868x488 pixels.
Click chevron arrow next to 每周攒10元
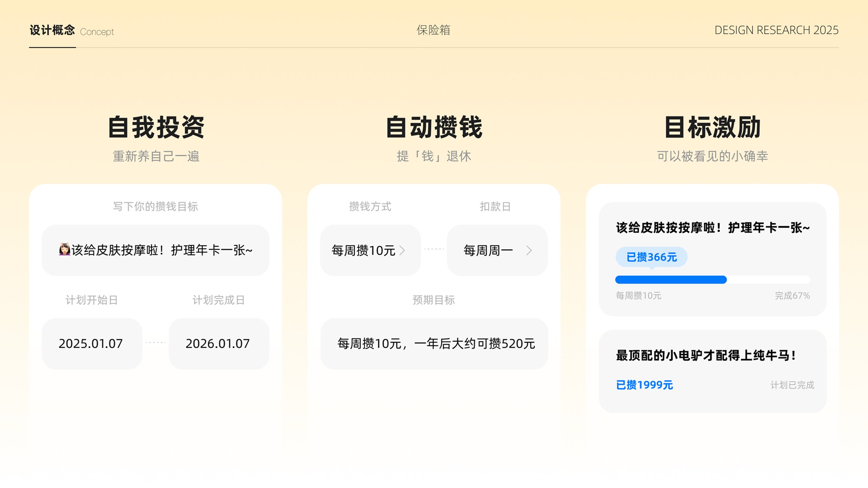[402, 250]
